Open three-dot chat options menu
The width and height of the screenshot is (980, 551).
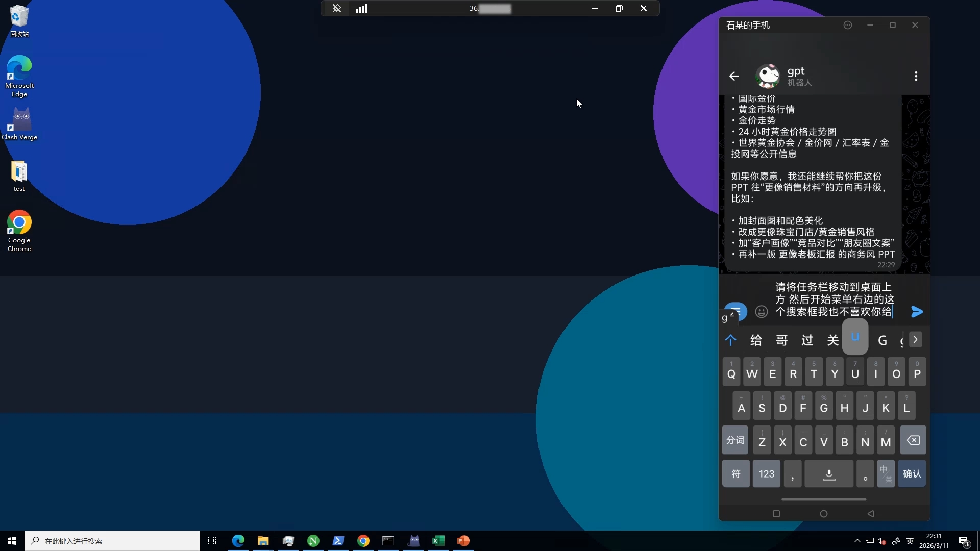(x=916, y=76)
